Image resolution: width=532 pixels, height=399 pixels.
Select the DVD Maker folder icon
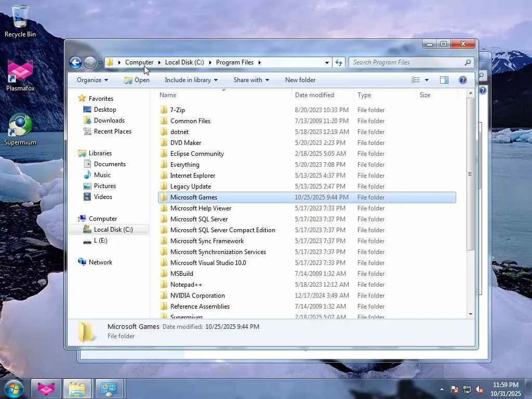pos(164,142)
